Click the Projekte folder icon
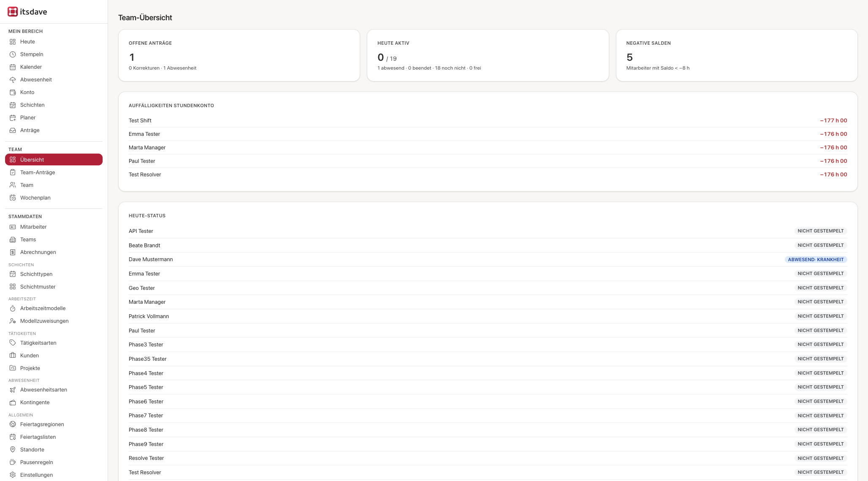This screenshot has height=481, width=868. pos(13,368)
